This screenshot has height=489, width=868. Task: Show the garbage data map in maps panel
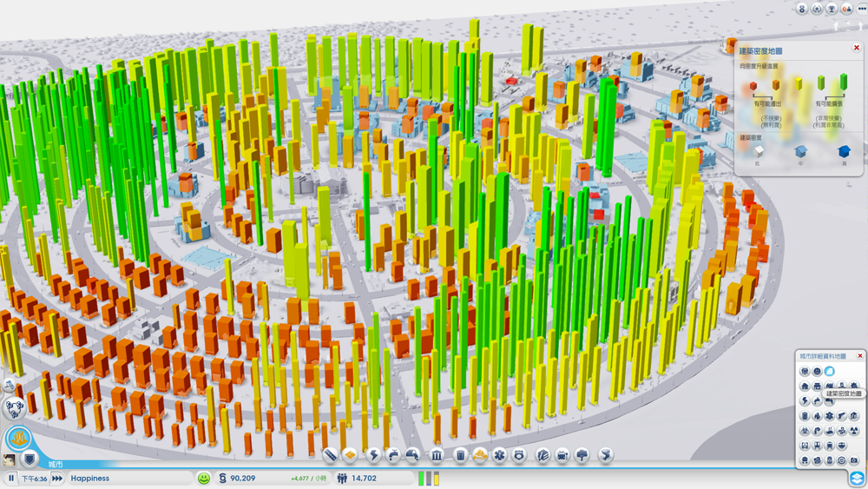point(805,416)
